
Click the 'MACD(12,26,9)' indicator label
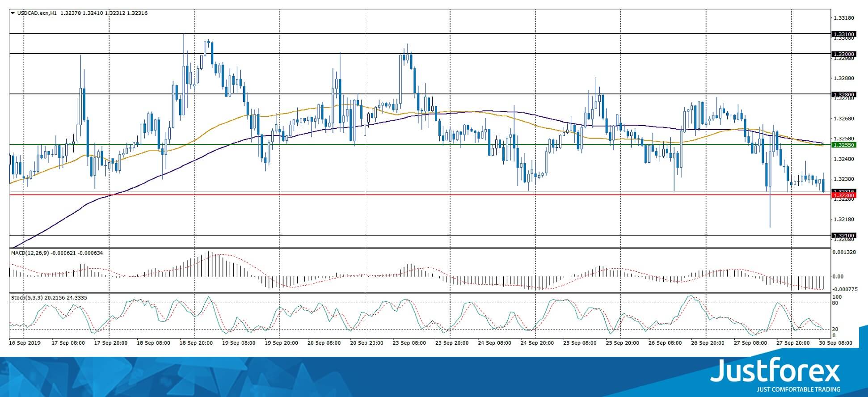point(30,253)
